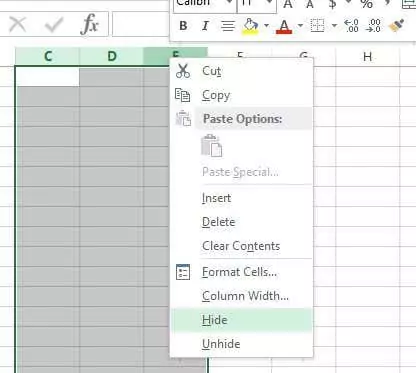This screenshot has height=373, width=416.
Task: Select column H header
Action: pos(367,57)
